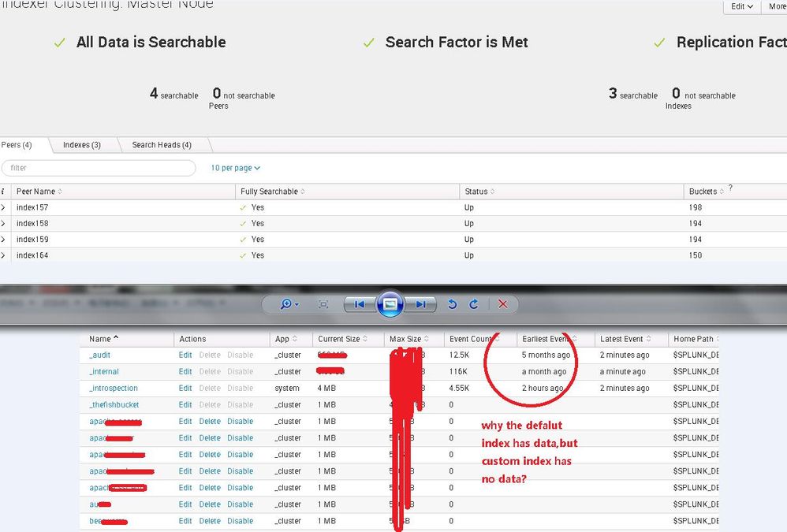The width and height of the screenshot is (787, 532).
Task: Click the actual size fit icon
Action: coord(323,304)
